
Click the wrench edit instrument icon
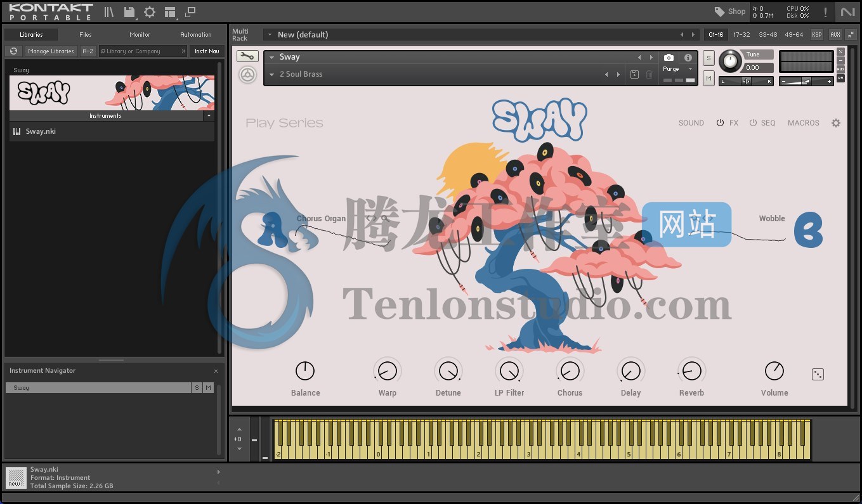[247, 56]
